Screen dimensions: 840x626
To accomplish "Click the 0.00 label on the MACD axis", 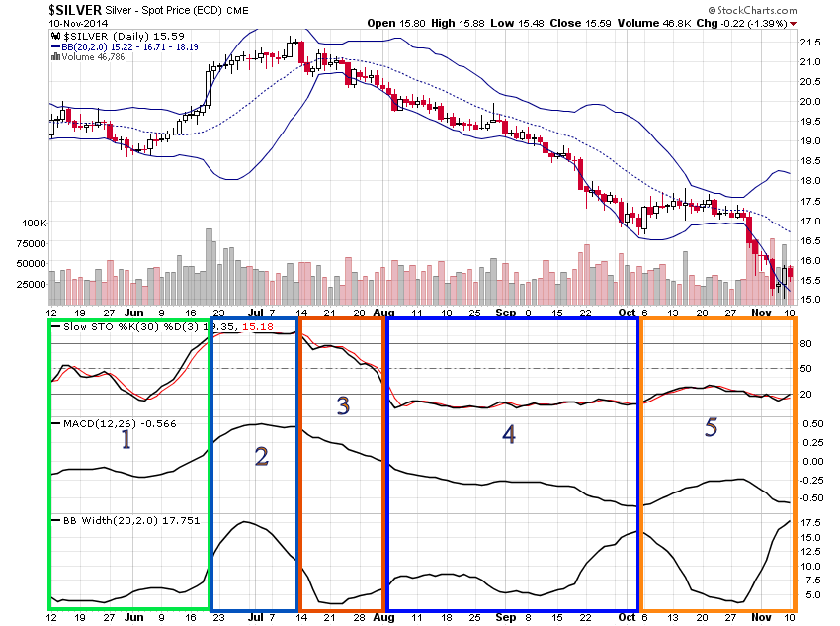I will [812, 462].
